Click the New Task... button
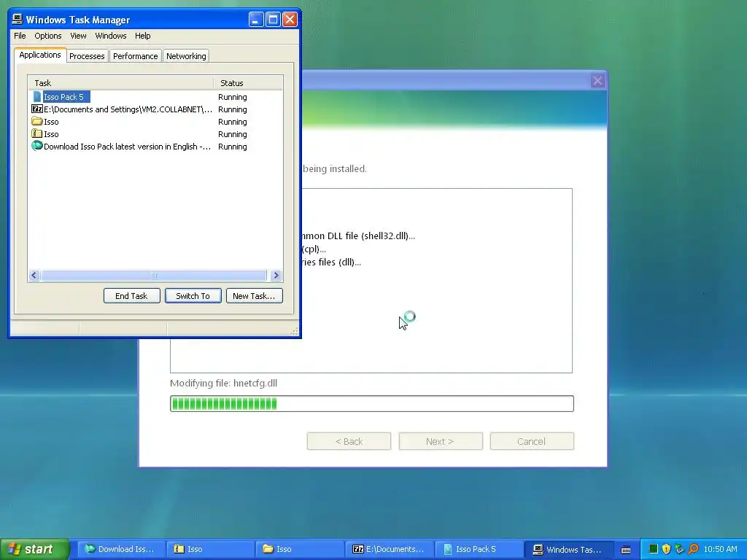 [x=254, y=296]
